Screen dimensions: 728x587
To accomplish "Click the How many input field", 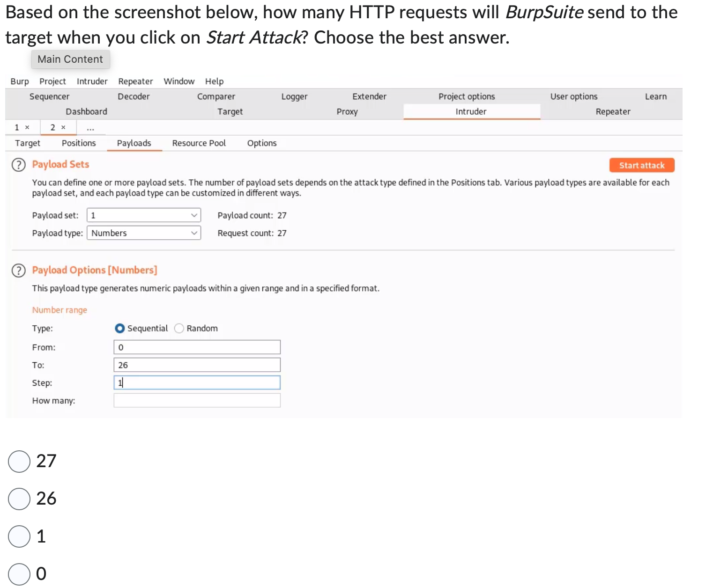I will [197, 400].
